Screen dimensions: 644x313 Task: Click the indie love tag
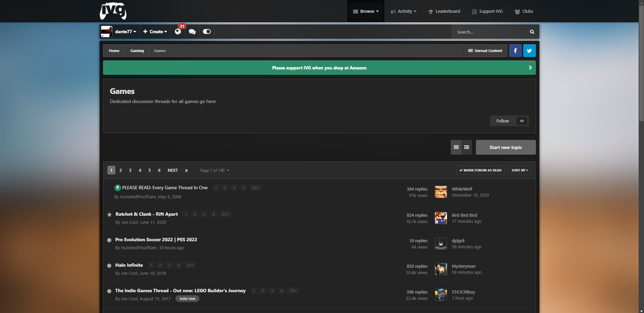tap(187, 299)
